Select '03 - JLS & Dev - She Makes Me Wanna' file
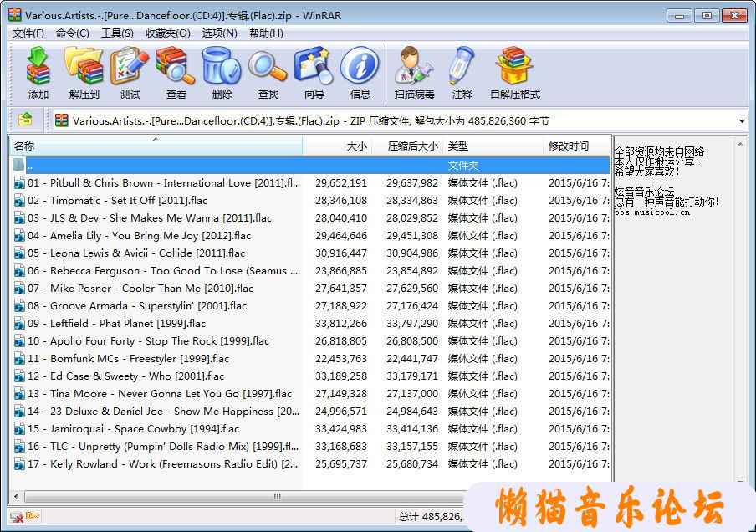Image resolution: width=756 pixels, height=532 pixels. (x=150, y=218)
